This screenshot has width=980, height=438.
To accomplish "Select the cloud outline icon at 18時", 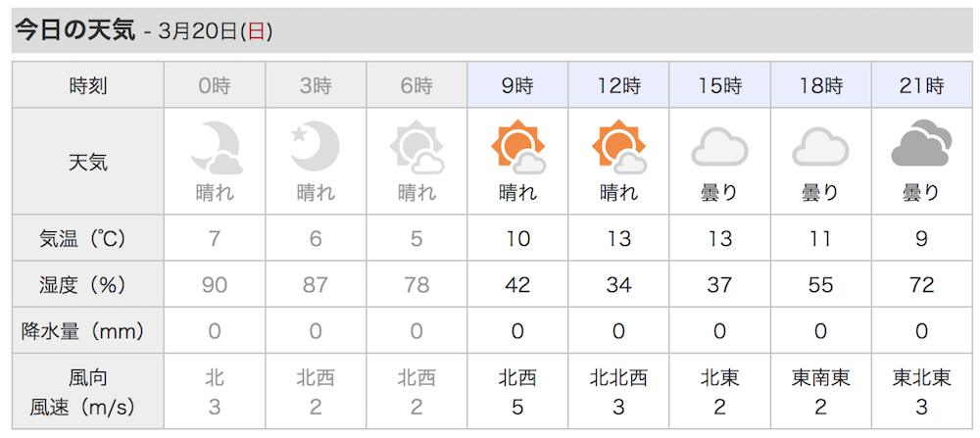I will 820,146.
